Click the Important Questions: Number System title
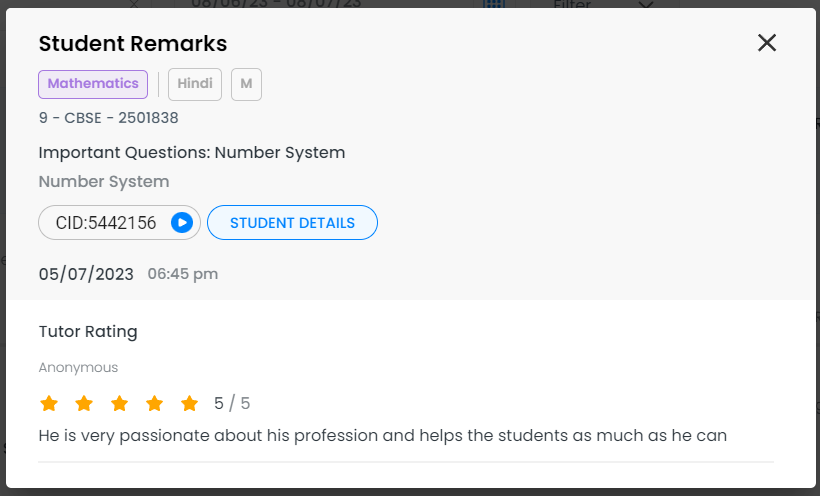This screenshot has width=820, height=496. click(x=192, y=153)
